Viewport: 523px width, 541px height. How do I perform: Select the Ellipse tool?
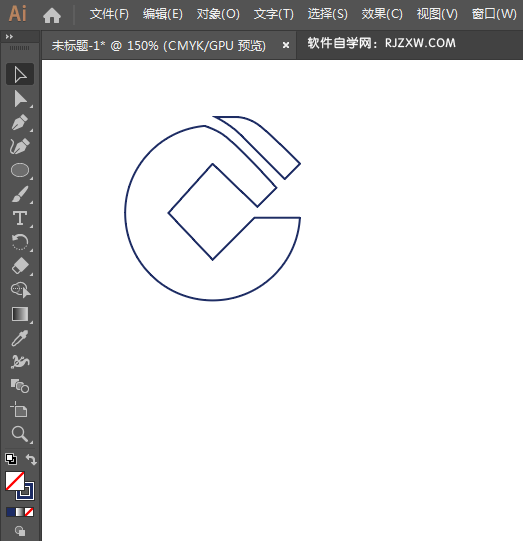20,170
